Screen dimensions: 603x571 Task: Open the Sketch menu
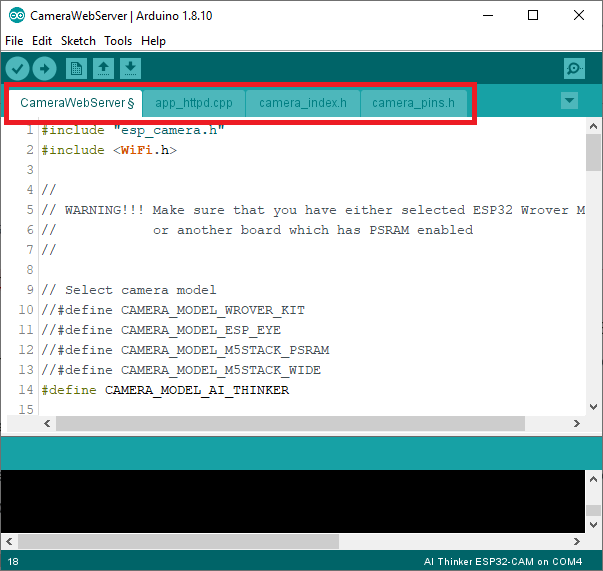tap(78, 41)
